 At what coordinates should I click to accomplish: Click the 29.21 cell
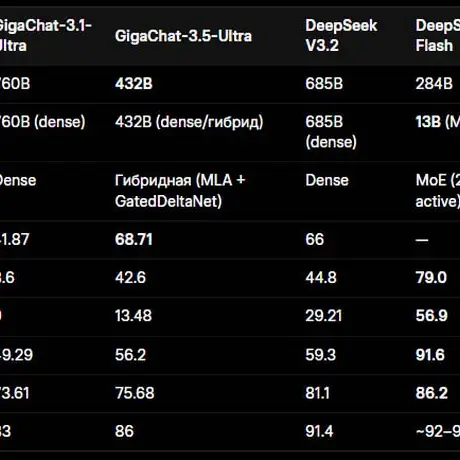[x=324, y=316]
